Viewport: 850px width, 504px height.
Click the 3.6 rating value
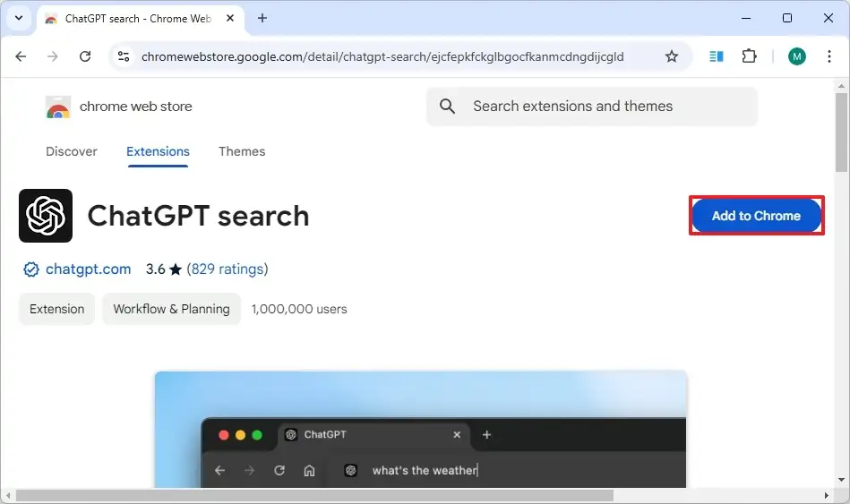tap(156, 269)
